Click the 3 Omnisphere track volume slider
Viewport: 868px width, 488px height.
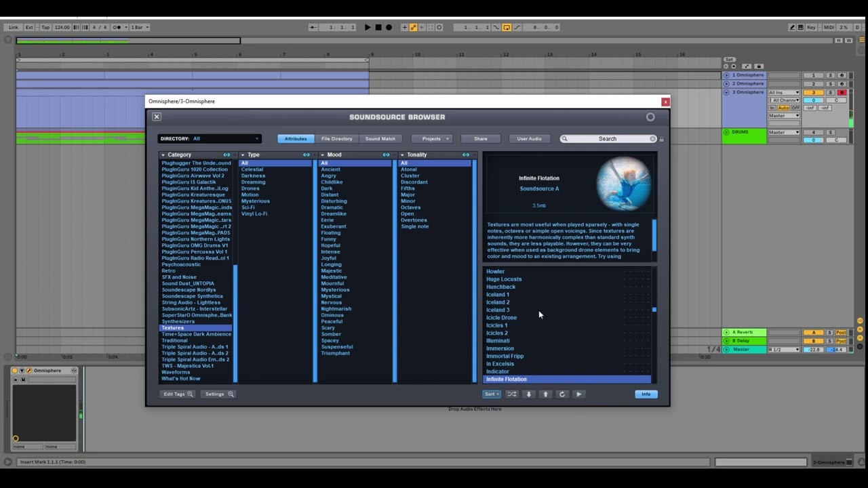(x=813, y=100)
